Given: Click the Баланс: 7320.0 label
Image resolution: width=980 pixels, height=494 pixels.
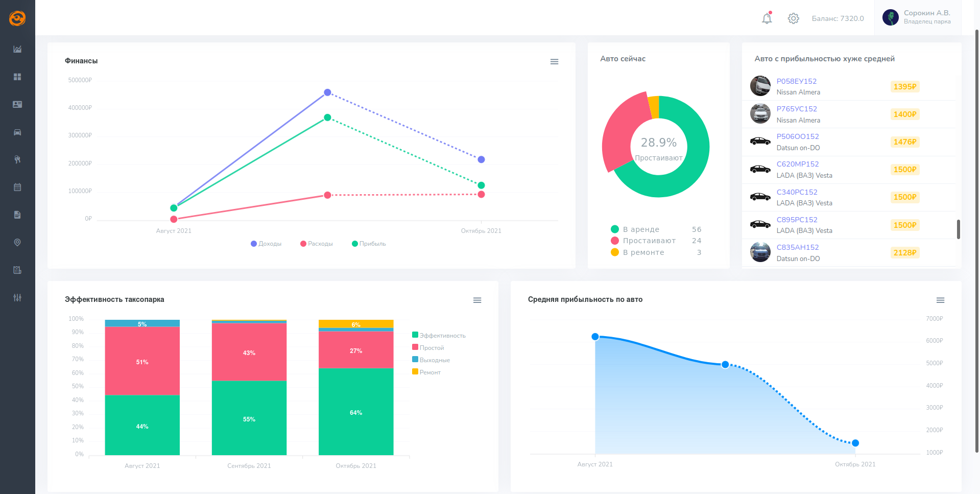Looking at the screenshot, I should pyautogui.click(x=838, y=18).
